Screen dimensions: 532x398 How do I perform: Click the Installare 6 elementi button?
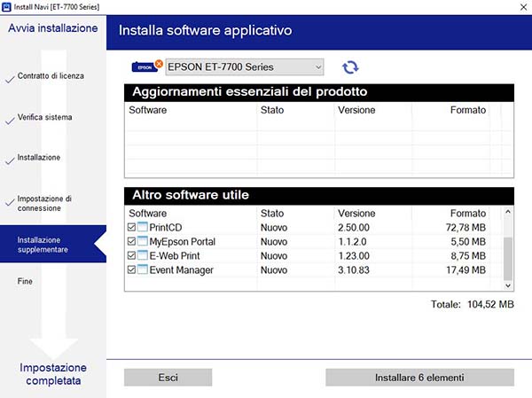419,378
